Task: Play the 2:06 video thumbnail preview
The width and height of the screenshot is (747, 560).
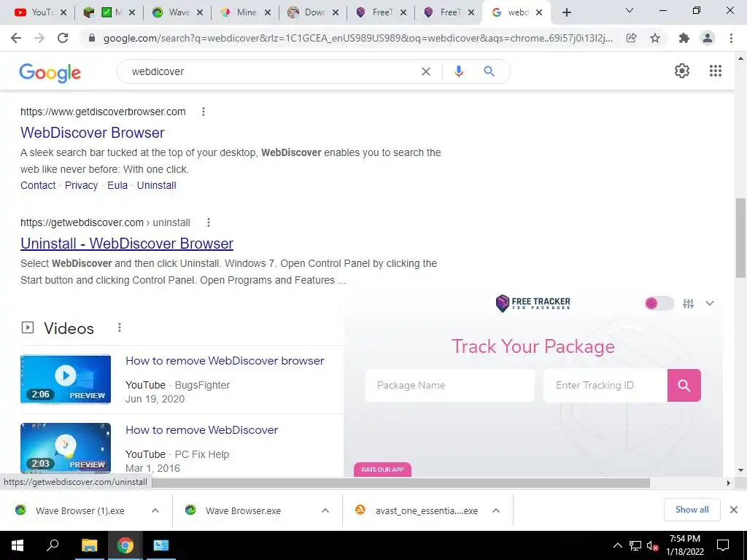Action: coord(66,379)
